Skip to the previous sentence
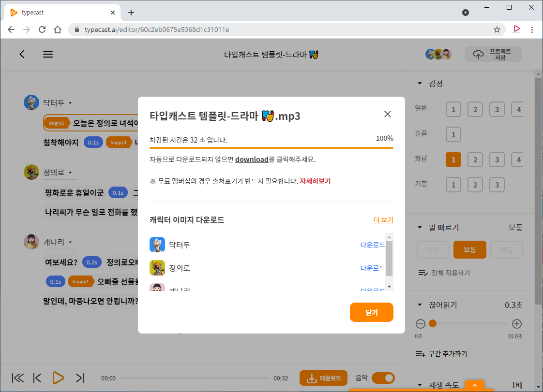Image resolution: width=543 pixels, height=392 pixels. [x=37, y=378]
